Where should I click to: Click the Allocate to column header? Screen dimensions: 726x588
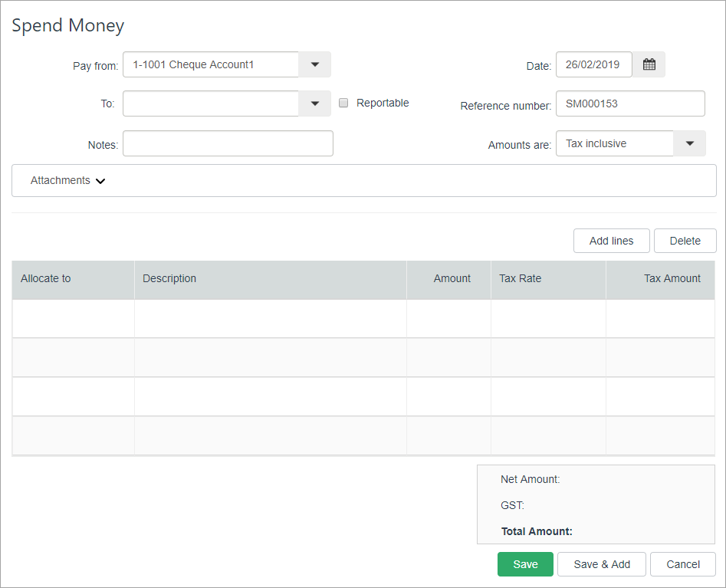(x=73, y=280)
